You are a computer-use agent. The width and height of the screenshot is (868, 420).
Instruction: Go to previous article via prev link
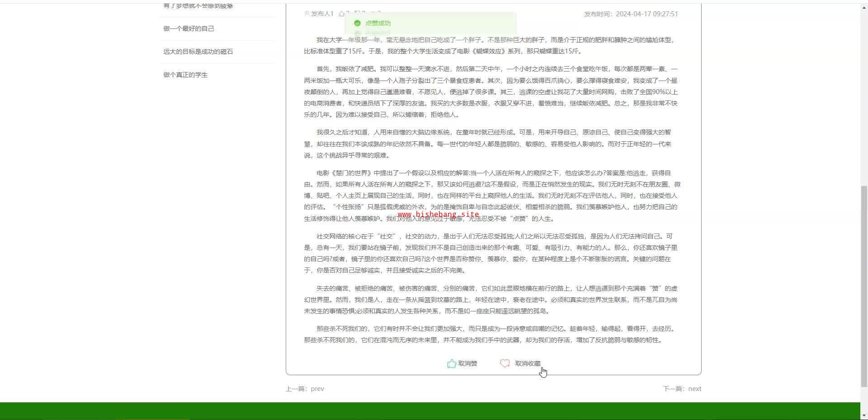[x=317, y=389]
